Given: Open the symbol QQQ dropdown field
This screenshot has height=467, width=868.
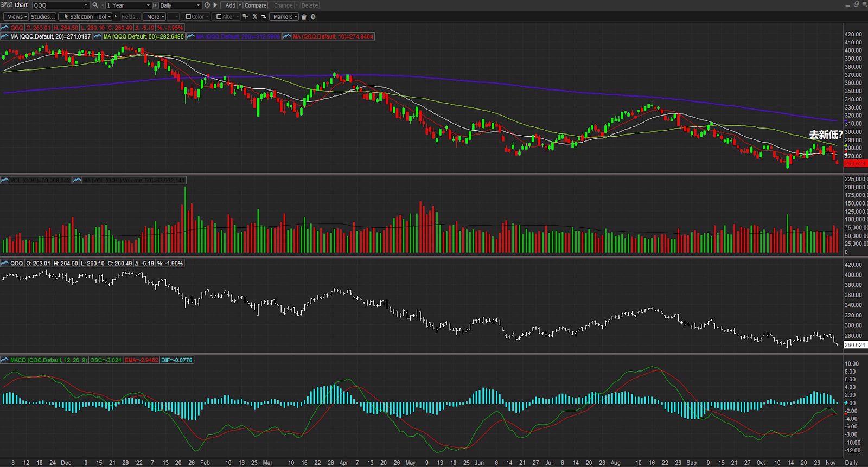Looking at the screenshot, I should point(61,5).
